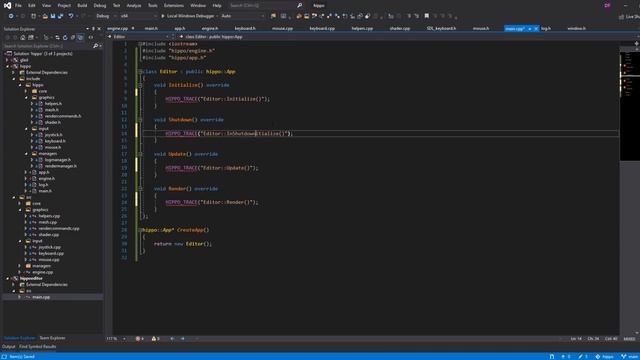Open the Auto debug target dropdown
The image size is (640, 360).
click(x=243, y=16)
